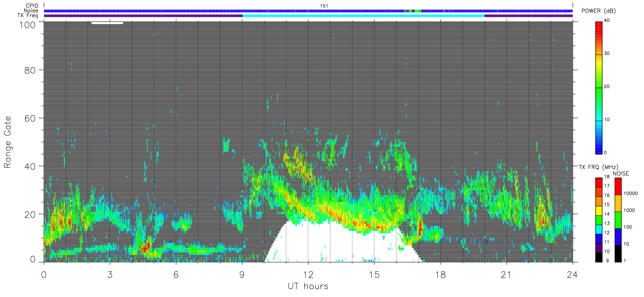Click the red top segment of TX FRQ colorbar
Viewport: 644px width, 297px height.
599,183
